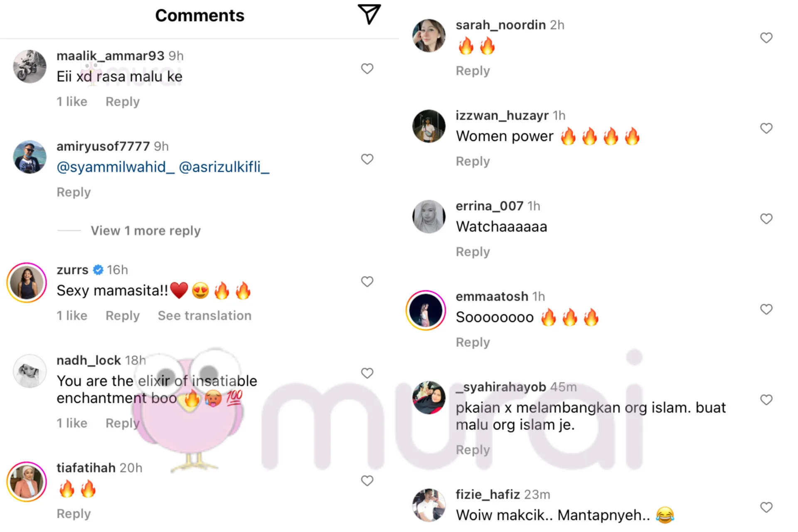Expand View 1 more reply
This screenshot has width=798, height=532.
tap(145, 231)
